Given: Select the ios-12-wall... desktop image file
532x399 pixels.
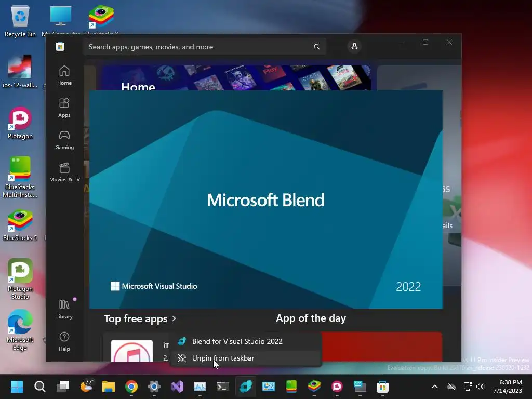Looking at the screenshot, I should coord(20,72).
